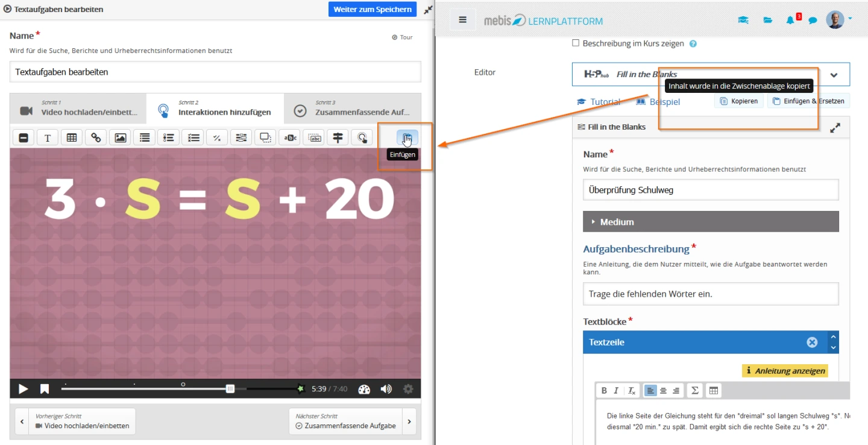This screenshot has width=868, height=445.
Task: Add a Single Choice Set interaction
Action: [169, 137]
